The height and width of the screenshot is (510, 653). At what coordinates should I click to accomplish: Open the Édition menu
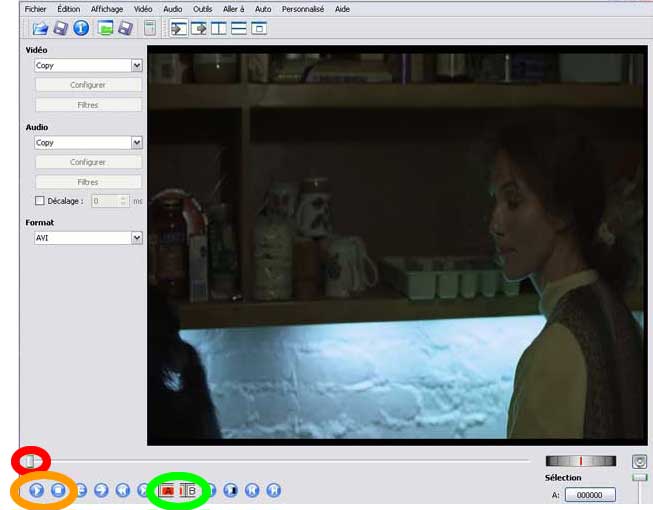[x=69, y=9]
